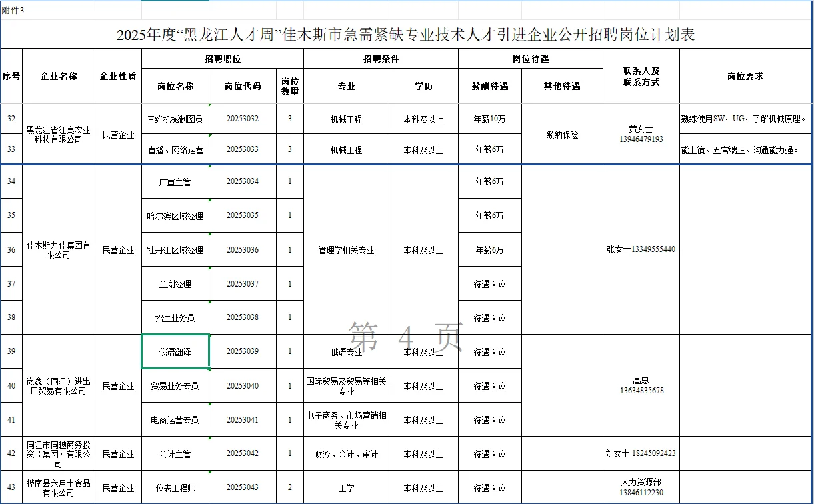814x504 pixels.
Task: Select the 企业性质 header cell
Action: pos(118,76)
